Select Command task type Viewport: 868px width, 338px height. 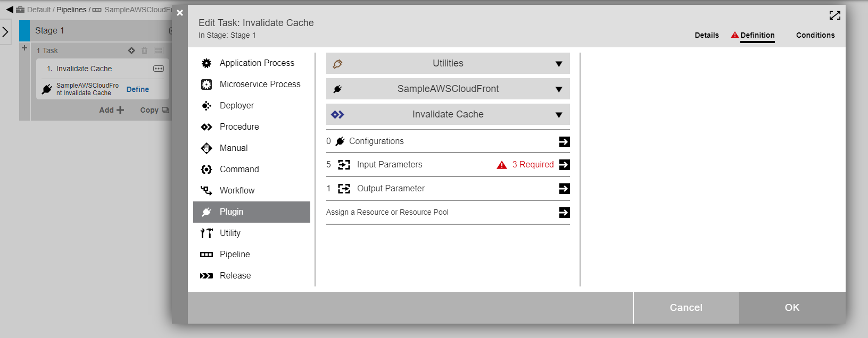pyautogui.click(x=252, y=170)
